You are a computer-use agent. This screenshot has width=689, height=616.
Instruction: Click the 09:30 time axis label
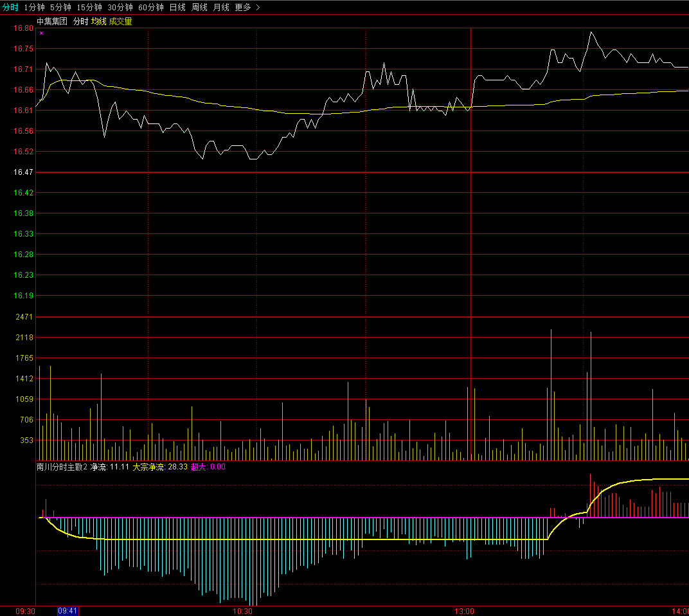(x=25, y=611)
